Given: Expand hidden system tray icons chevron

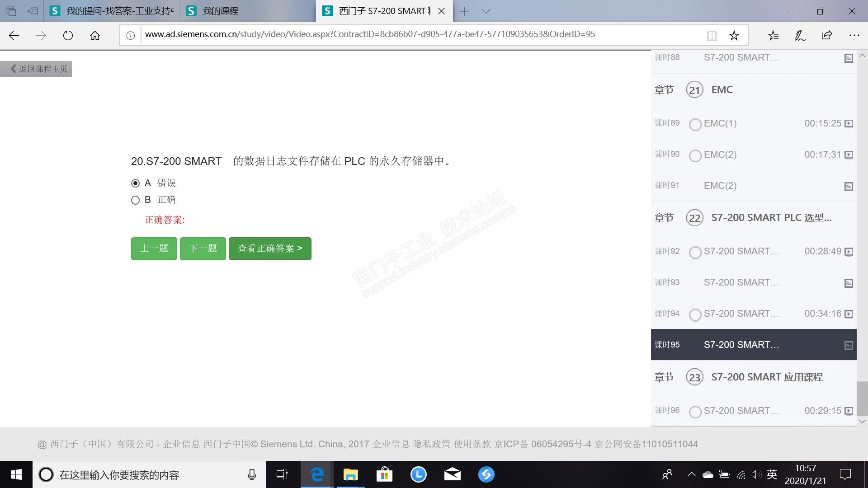Looking at the screenshot, I should 691,474.
